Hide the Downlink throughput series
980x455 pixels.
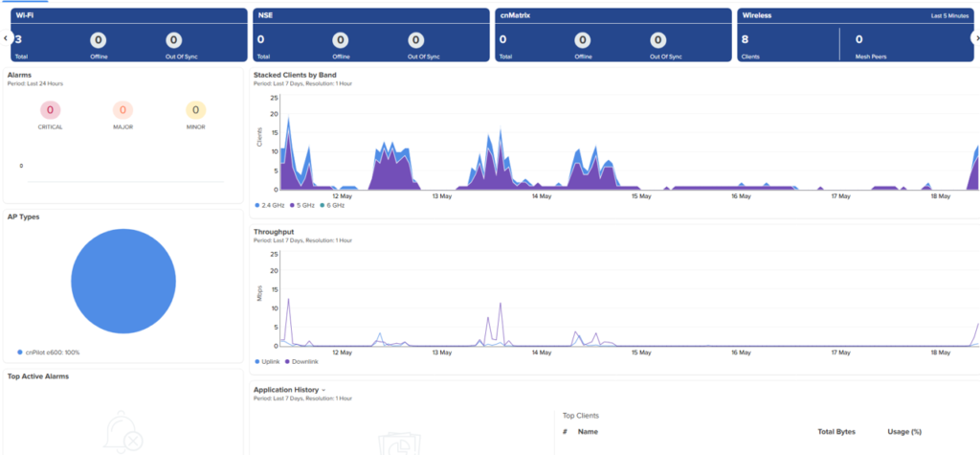point(300,362)
